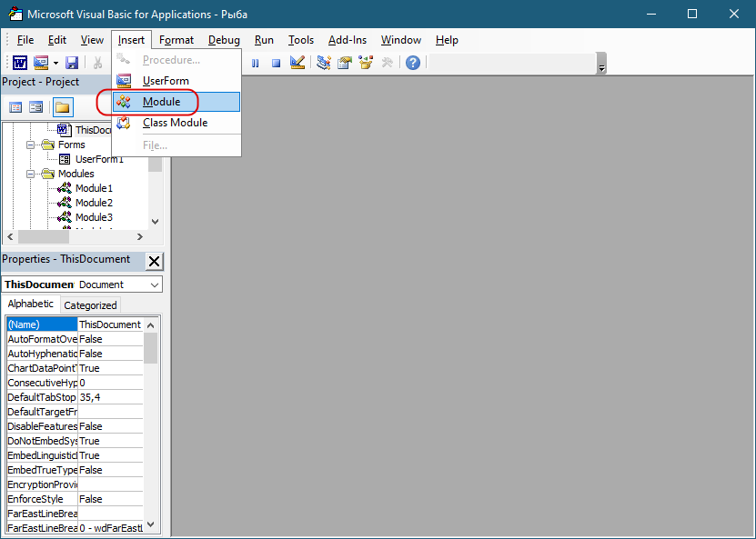Save the project with the floppy disk icon
The image size is (756, 539).
[x=72, y=63]
